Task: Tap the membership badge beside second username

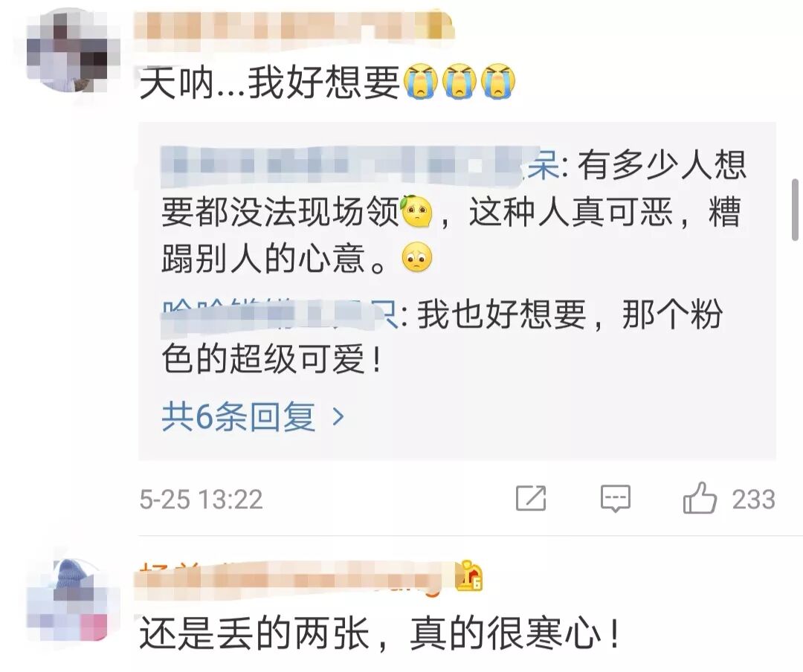Action: coord(470,575)
